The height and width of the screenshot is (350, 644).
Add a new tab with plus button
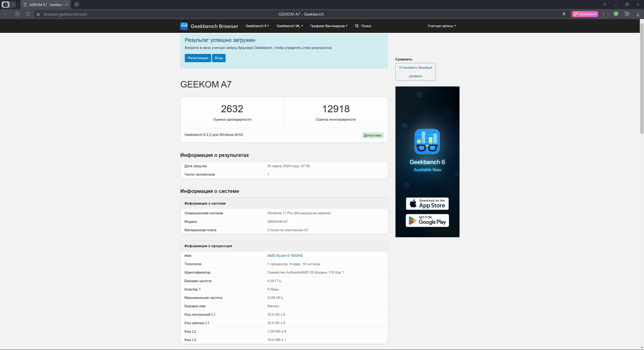(77, 4)
